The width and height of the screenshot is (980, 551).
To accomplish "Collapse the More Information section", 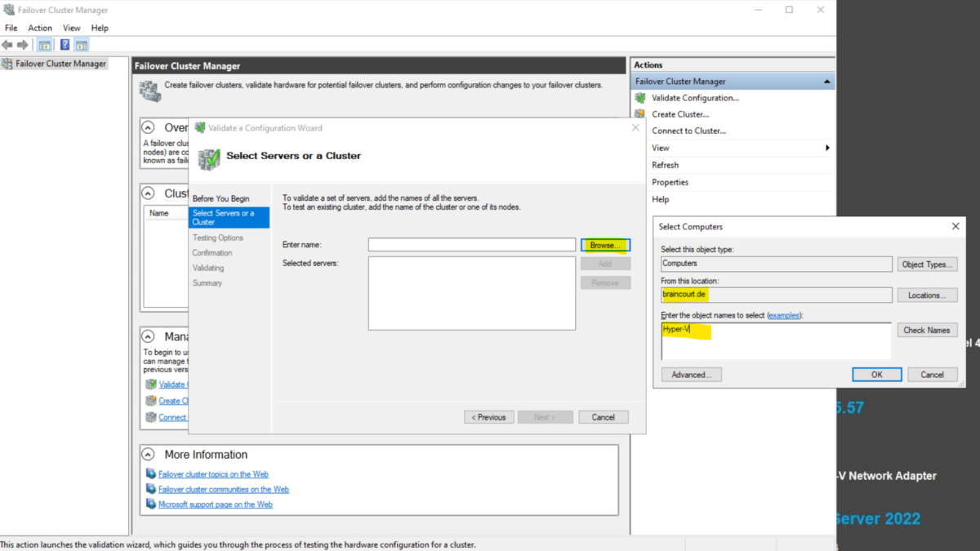I will tap(148, 455).
